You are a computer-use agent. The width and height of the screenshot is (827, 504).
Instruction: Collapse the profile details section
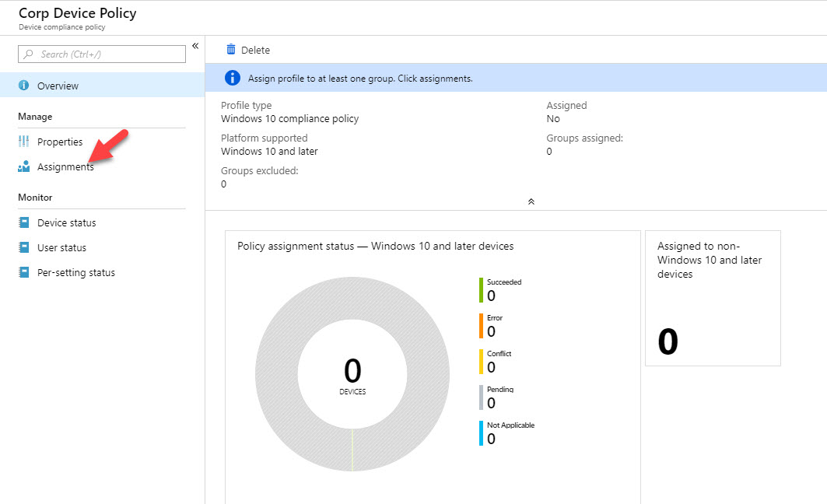coord(531,201)
